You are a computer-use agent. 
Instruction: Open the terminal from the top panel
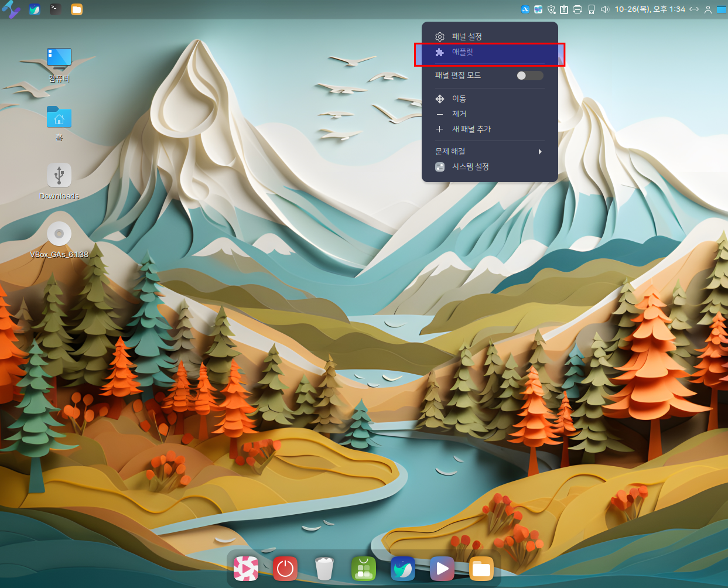(55, 9)
